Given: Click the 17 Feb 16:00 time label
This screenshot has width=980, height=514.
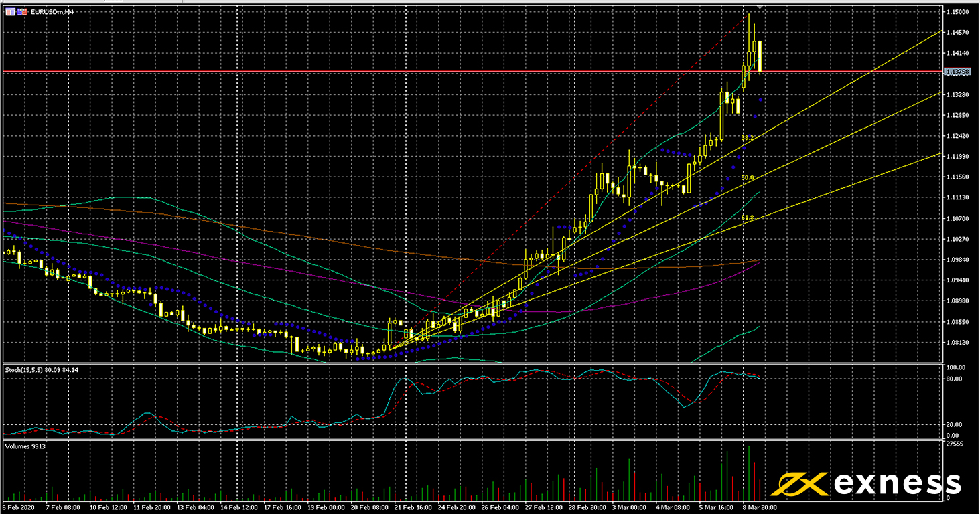Looking at the screenshot, I should coord(282,507).
